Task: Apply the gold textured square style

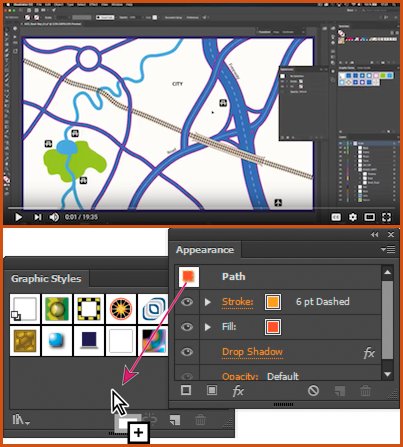Action: [x=25, y=341]
